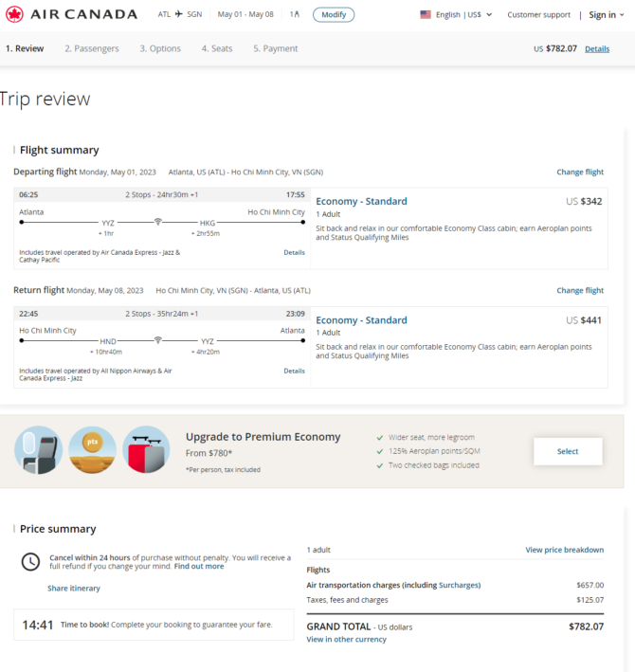Image resolution: width=635 pixels, height=672 pixels.
Task: Click Change flight for return flight
Action: click(x=580, y=290)
